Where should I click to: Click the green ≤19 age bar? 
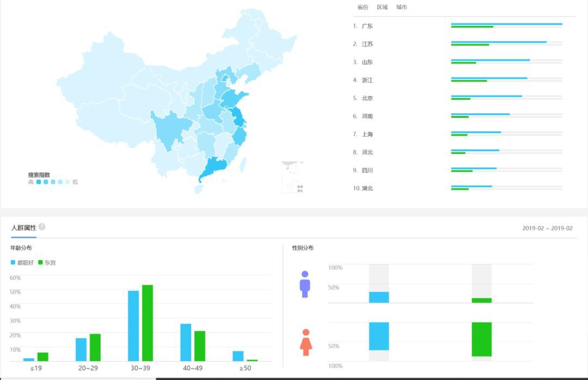(x=43, y=357)
